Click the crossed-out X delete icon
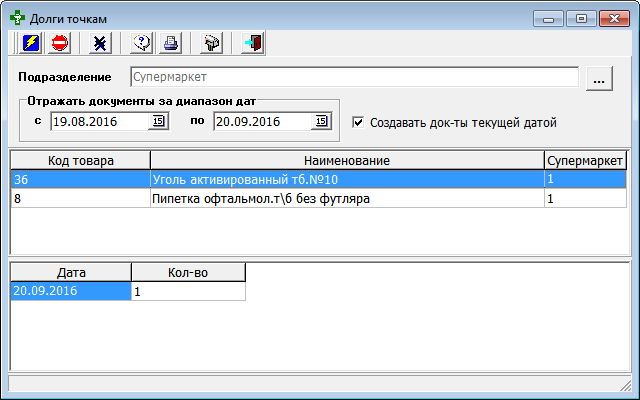Image resolution: width=640 pixels, height=400 pixels. (x=100, y=43)
